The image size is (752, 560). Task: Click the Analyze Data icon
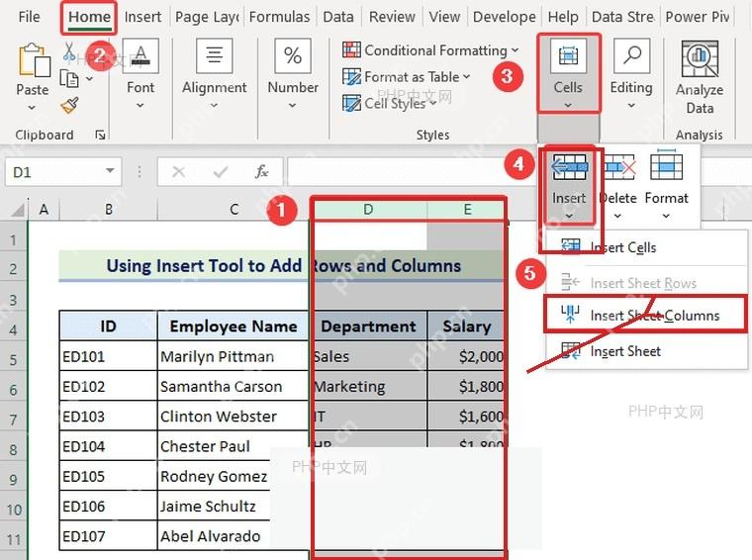pos(700,59)
